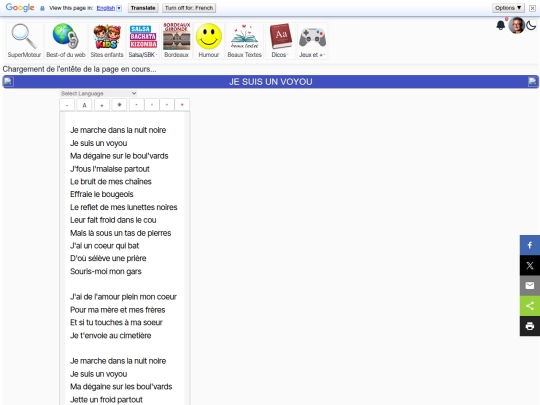Viewport: 540px width, 405px height.
Task: Open the English language dropdown arrow
Action: tap(119, 8)
